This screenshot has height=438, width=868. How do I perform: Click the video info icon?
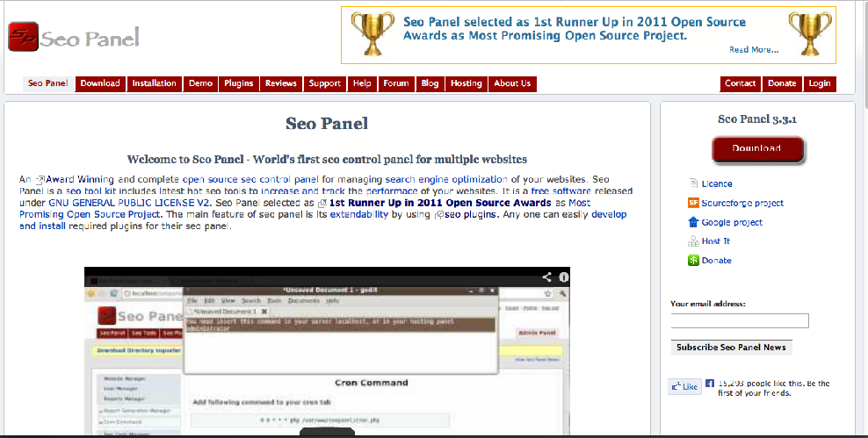coord(563,277)
